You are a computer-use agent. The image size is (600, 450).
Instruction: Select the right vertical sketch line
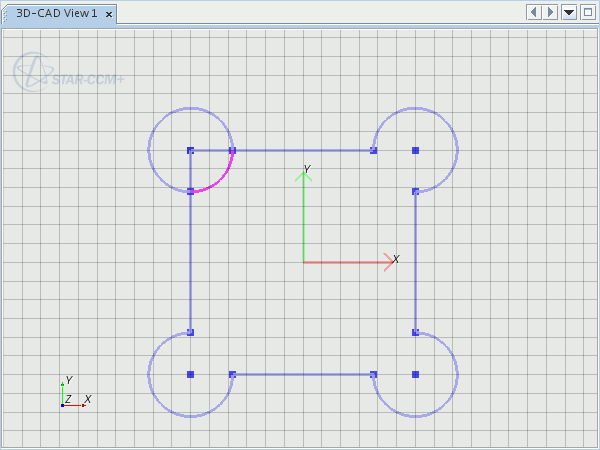click(x=415, y=260)
